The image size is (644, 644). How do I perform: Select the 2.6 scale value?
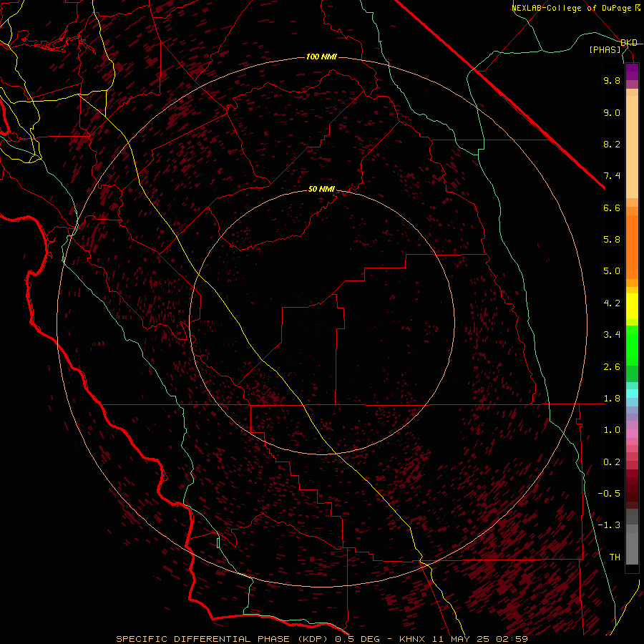pos(612,367)
